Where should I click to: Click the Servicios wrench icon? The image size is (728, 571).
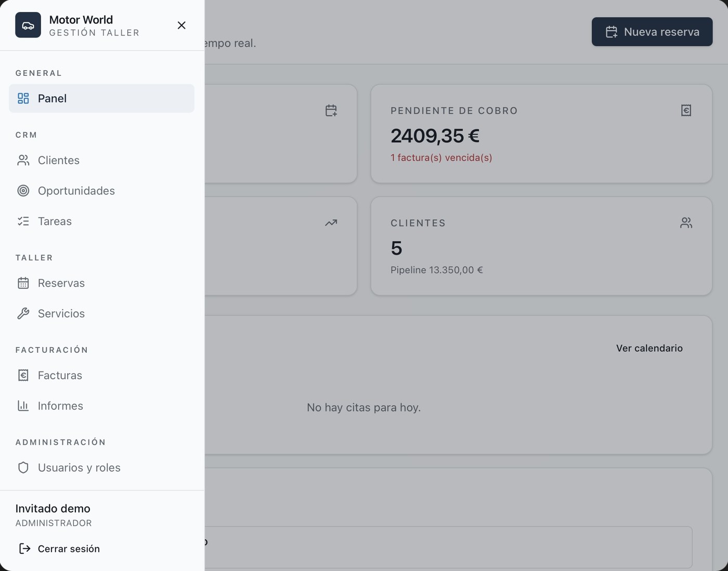click(x=23, y=313)
